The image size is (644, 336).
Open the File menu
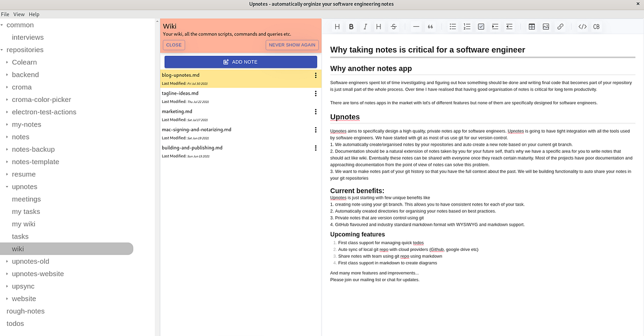click(5, 15)
